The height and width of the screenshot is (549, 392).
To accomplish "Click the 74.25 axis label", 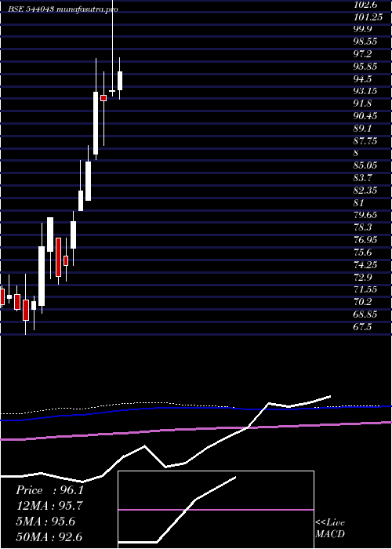I will 365,265.
